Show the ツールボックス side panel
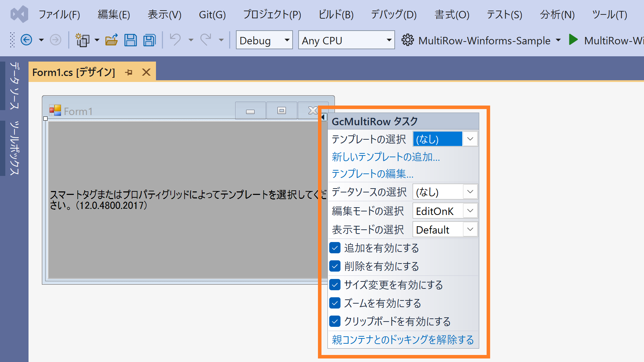Viewport: 644px width, 362px height. (x=14, y=148)
